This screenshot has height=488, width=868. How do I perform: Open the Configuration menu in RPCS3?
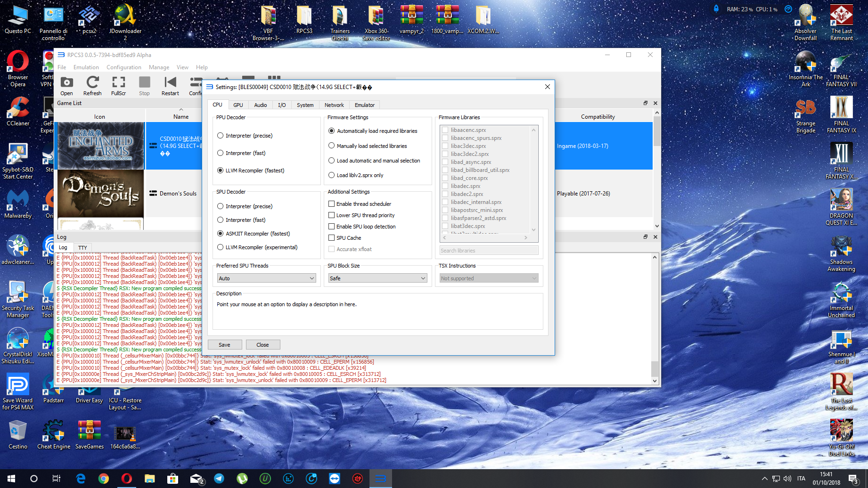point(123,67)
